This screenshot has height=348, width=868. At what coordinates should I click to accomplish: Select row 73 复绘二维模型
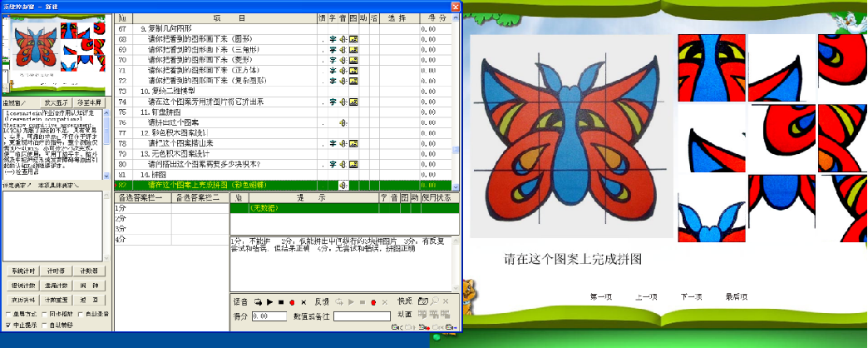tap(284, 92)
